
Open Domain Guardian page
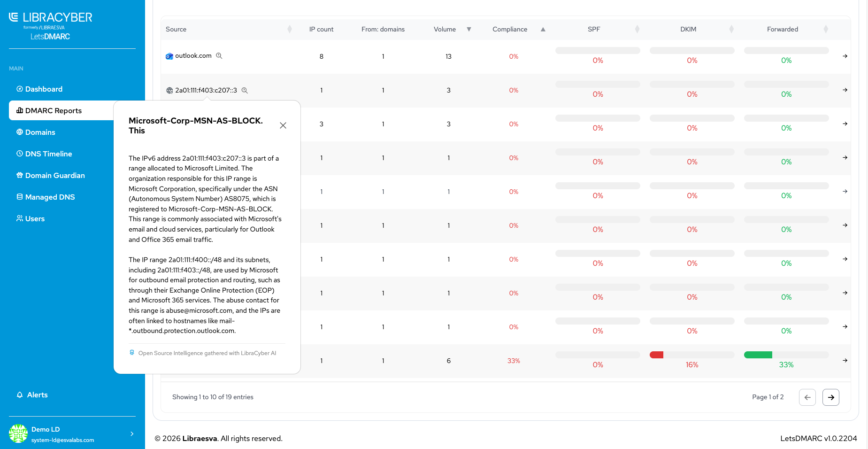pyautogui.click(x=51, y=176)
